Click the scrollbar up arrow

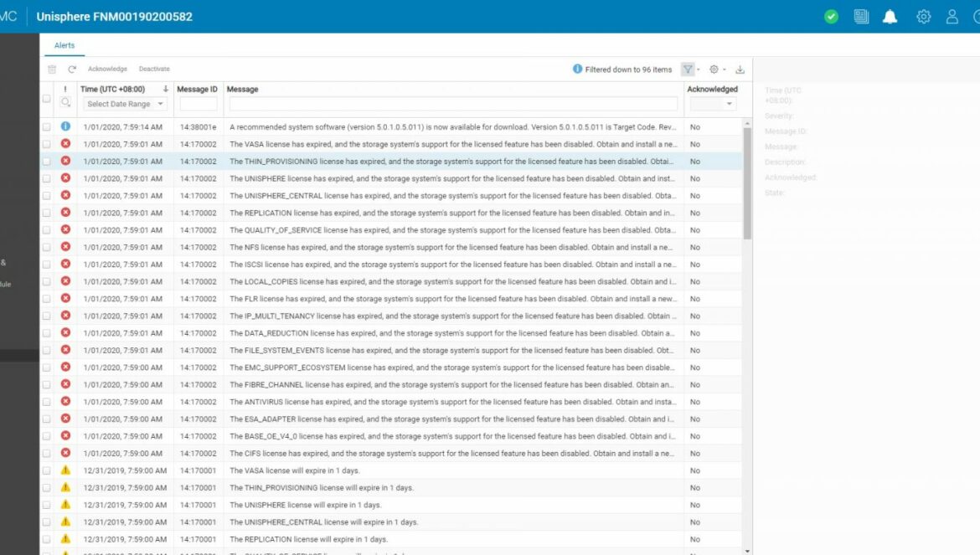(x=747, y=124)
